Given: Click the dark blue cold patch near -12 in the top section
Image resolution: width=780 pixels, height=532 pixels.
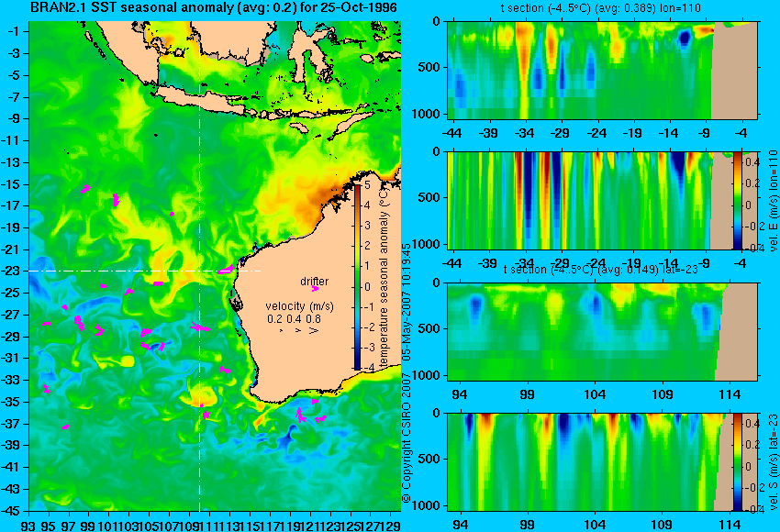Looking at the screenshot, I should (685, 38).
